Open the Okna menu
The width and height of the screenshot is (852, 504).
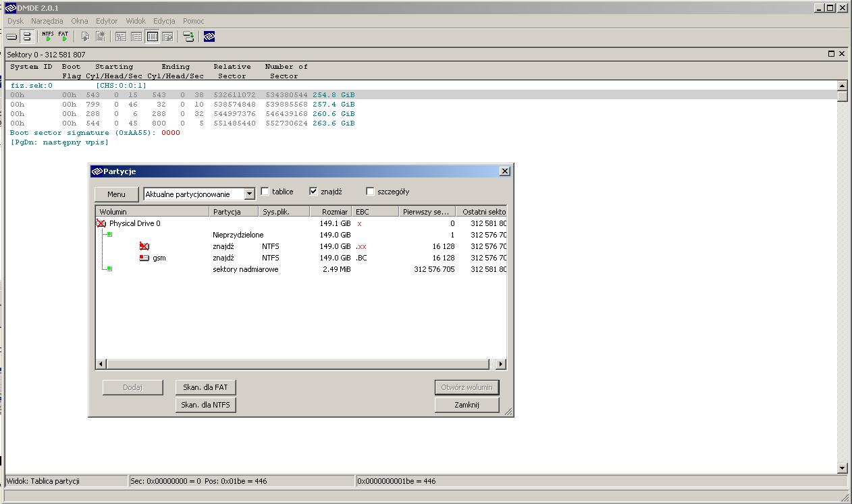[x=80, y=21]
